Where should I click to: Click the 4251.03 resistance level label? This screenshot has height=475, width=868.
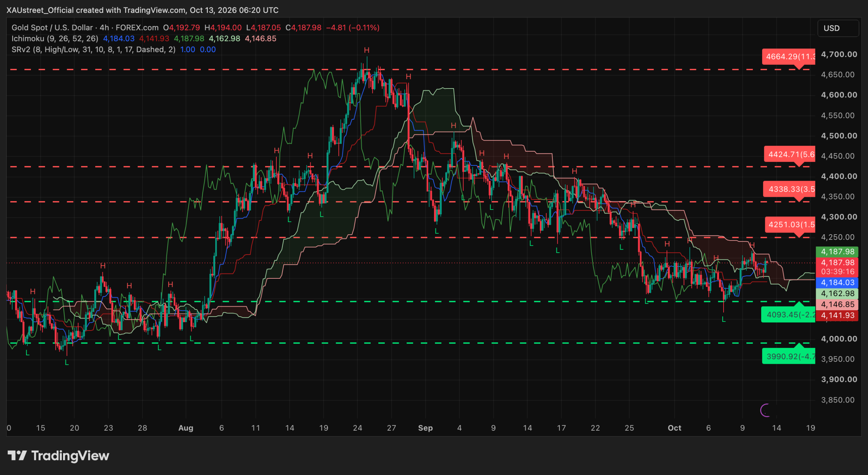(790, 224)
